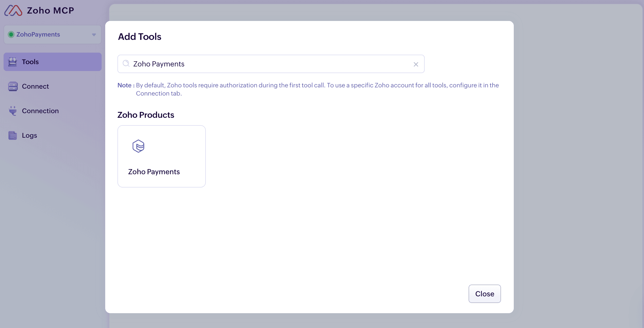This screenshot has width=644, height=328.
Task: Click the Logs document icon
Action: click(x=13, y=135)
